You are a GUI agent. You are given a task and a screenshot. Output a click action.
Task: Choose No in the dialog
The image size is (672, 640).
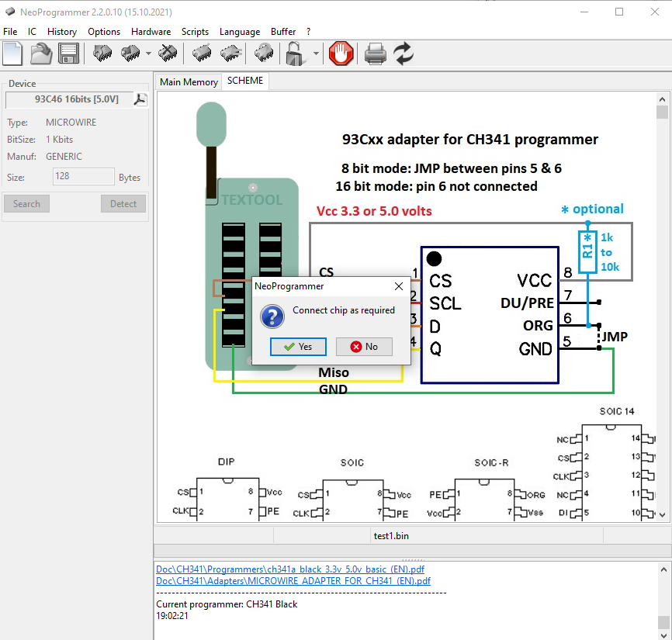[x=364, y=347]
